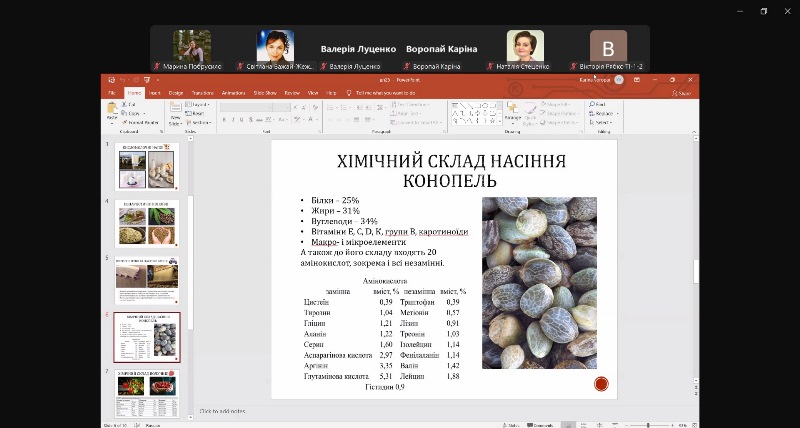The height and width of the screenshot is (428, 800).
Task: Expand the Layout dropdown
Action: (200, 104)
